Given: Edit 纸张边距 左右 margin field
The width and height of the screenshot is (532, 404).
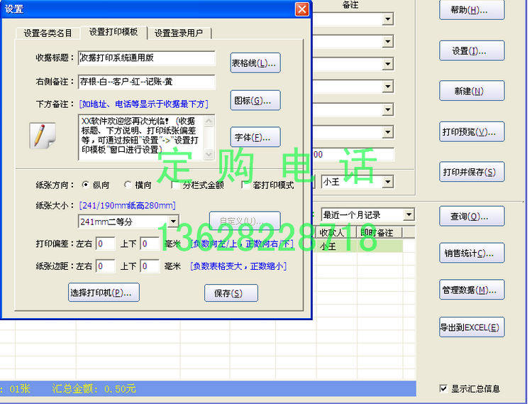Looking at the screenshot, I should click(106, 266).
